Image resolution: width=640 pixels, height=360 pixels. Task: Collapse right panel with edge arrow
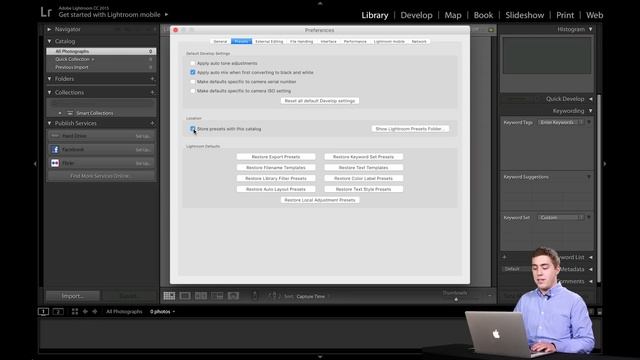pyautogui.click(x=604, y=164)
